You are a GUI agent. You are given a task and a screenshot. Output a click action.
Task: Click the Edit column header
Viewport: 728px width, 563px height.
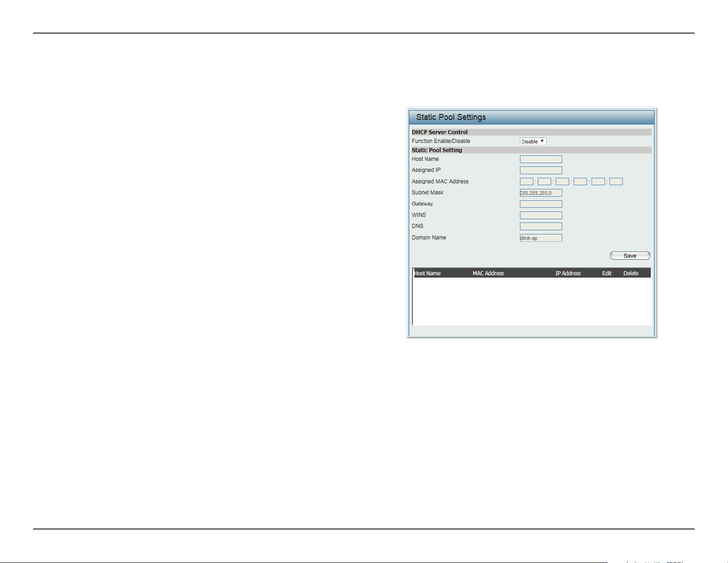pos(607,273)
